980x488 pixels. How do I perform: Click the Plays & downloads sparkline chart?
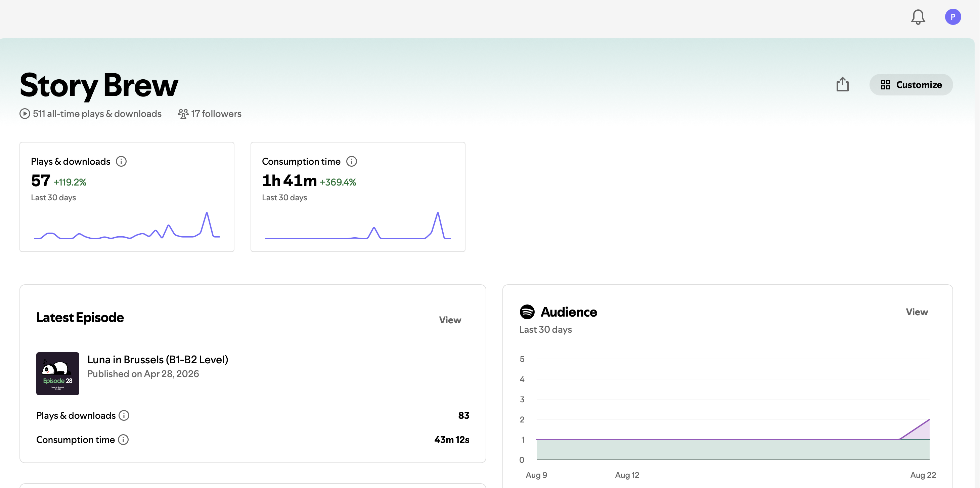[x=127, y=226]
